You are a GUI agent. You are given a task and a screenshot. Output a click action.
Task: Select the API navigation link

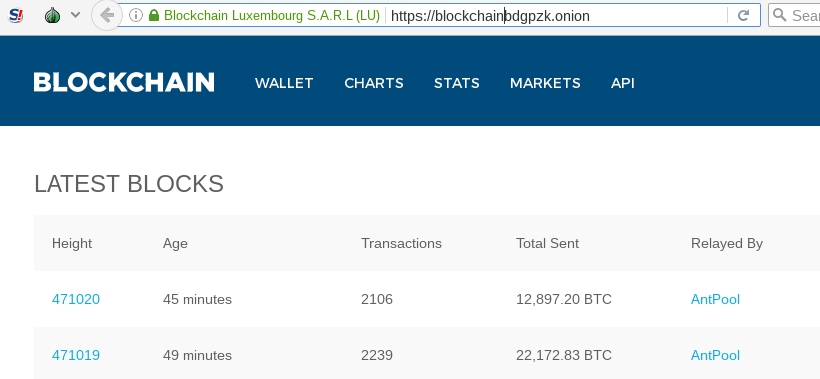pos(622,83)
